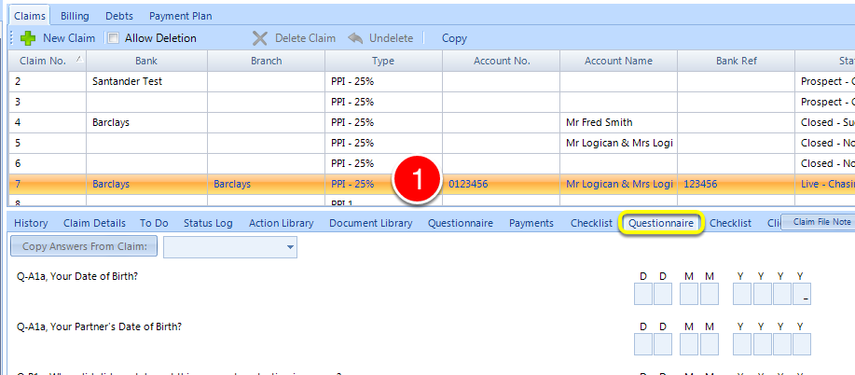Viewport: 855px width, 375px height.
Task: Select the Mr Fred Smith account name cell
Action: 618,123
